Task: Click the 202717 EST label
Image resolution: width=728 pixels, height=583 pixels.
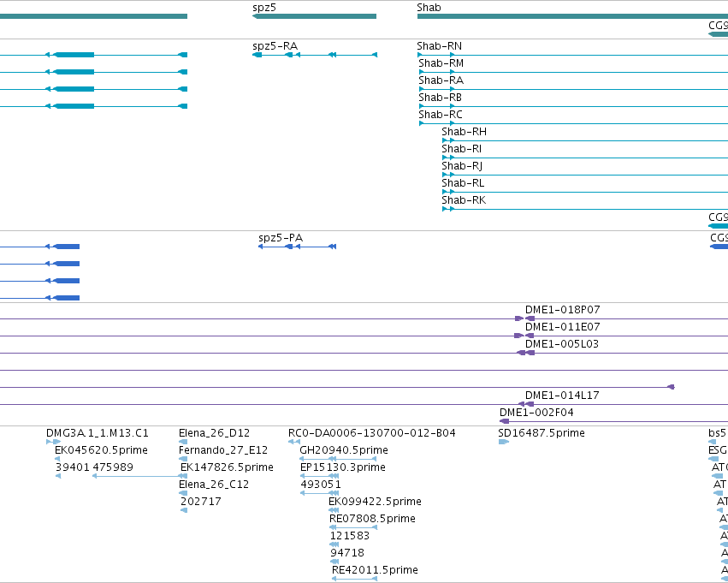Action: pyautogui.click(x=200, y=502)
